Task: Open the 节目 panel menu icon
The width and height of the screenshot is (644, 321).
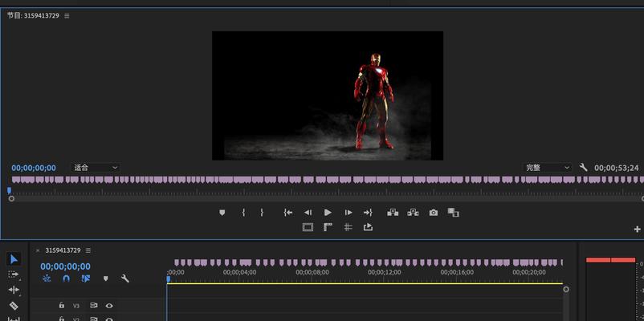Action: point(67,16)
